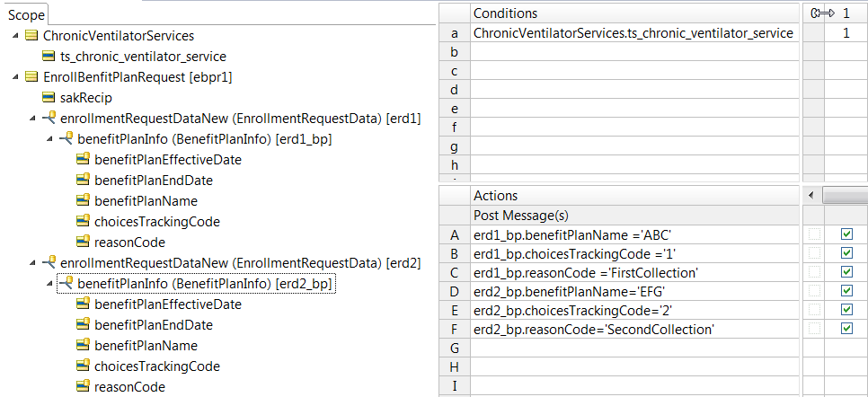Select action erd2_bp.reasonCode='SecondCollection'
Image resolution: width=868 pixels, height=397 pixels.
coord(635,329)
